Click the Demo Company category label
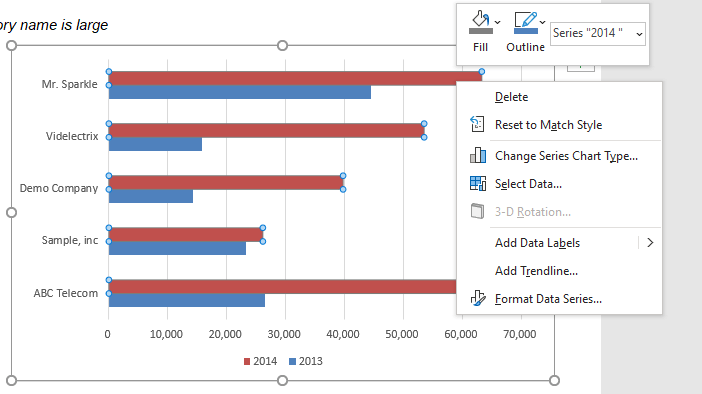 tap(59, 188)
